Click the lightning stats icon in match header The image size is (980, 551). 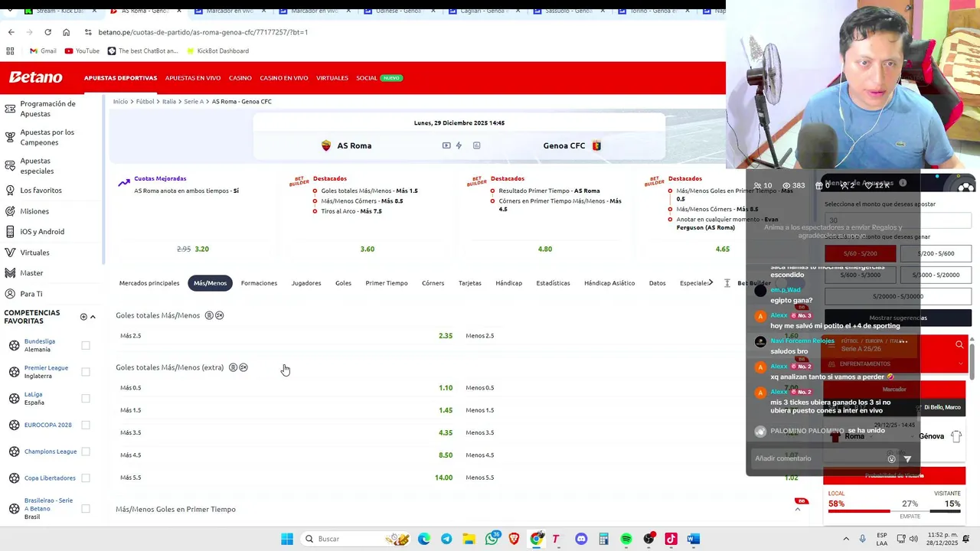[459, 145]
